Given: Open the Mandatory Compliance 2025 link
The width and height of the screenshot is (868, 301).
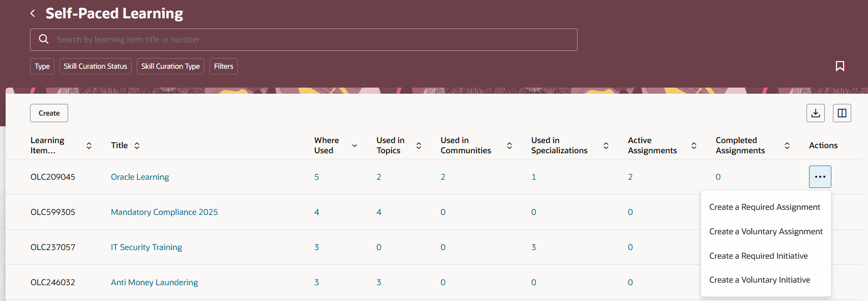Looking at the screenshot, I should (x=164, y=212).
